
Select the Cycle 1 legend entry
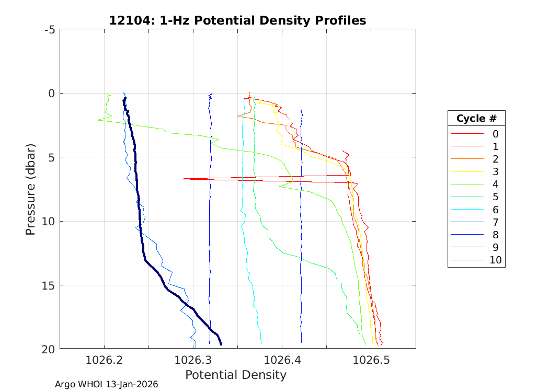[476, 146]
